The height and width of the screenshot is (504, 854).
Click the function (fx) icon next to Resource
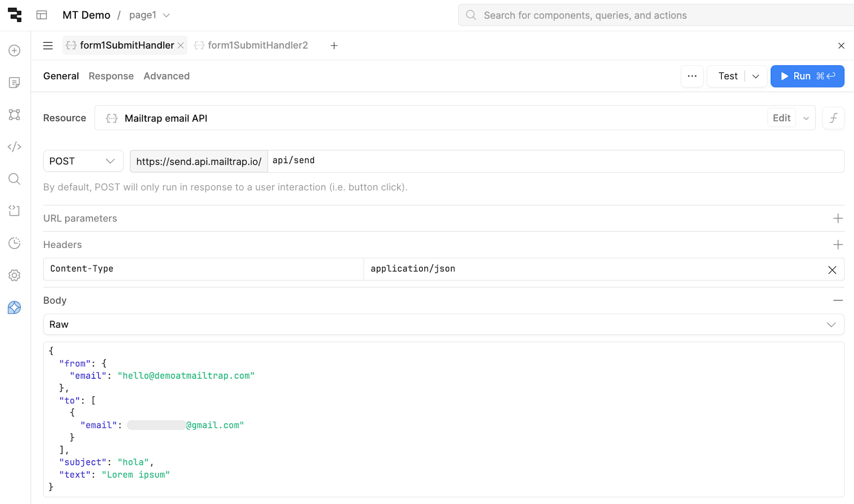pyautogui.click(x=833, y=118)
